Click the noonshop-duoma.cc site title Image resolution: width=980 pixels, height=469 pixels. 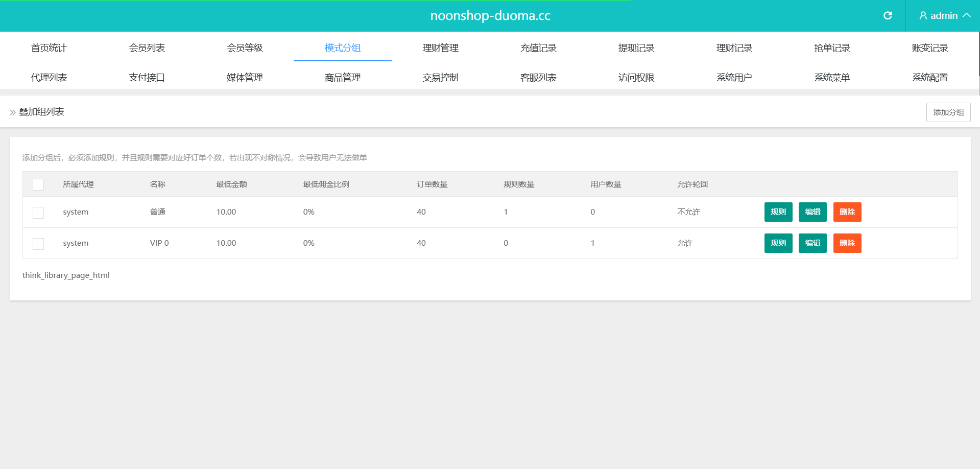(x=490, y=16)
